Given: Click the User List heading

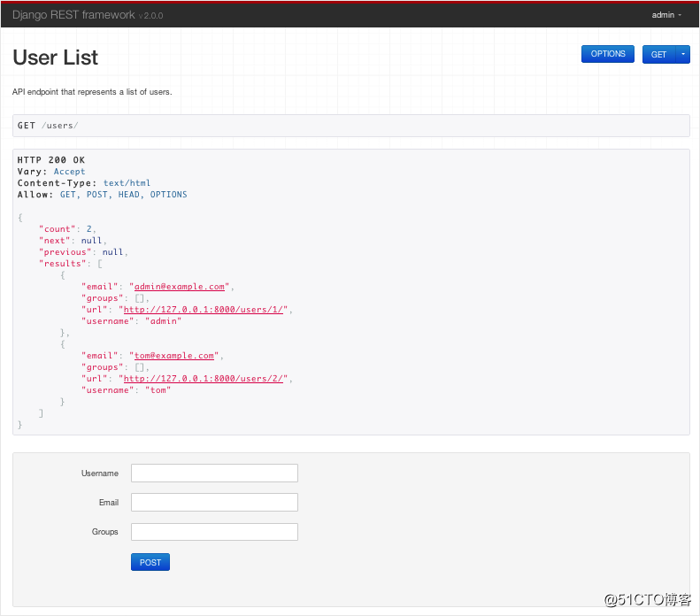Looking at the screenshot, I should click(56, 58).
